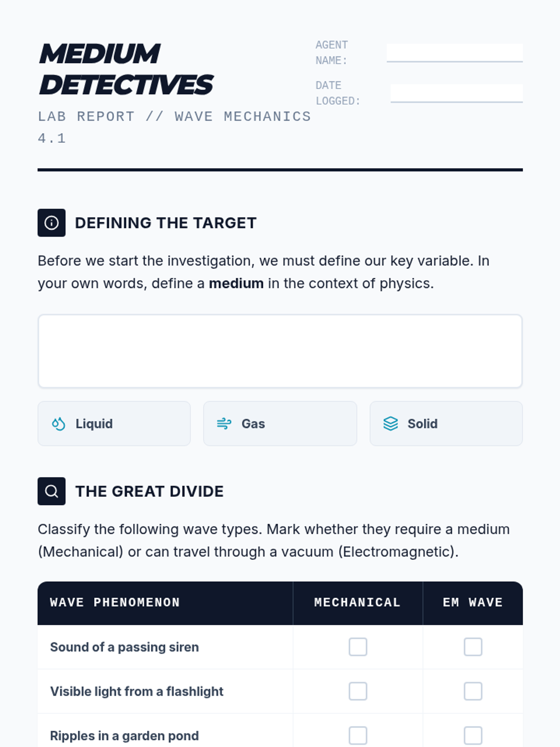560x747 pixels.
Task: Click the EM Wave column header
Action: tap(473, 603)
